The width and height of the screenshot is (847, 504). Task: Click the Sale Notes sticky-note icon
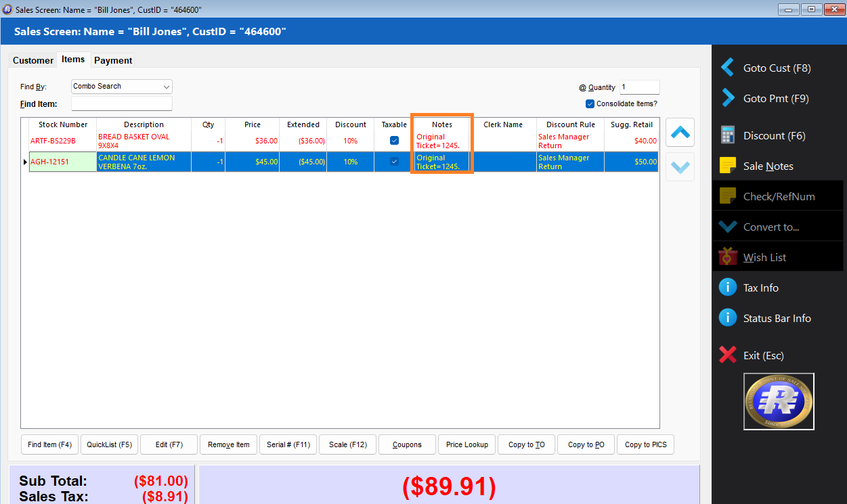click(x=728, y=166)
